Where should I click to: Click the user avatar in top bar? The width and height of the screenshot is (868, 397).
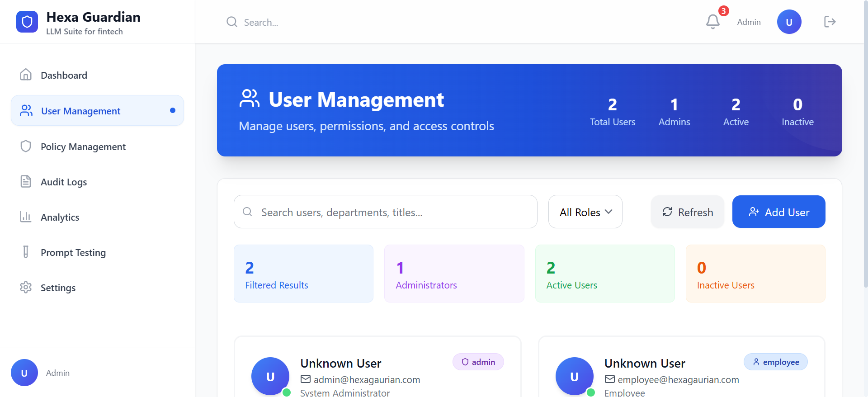pos(789,22)
